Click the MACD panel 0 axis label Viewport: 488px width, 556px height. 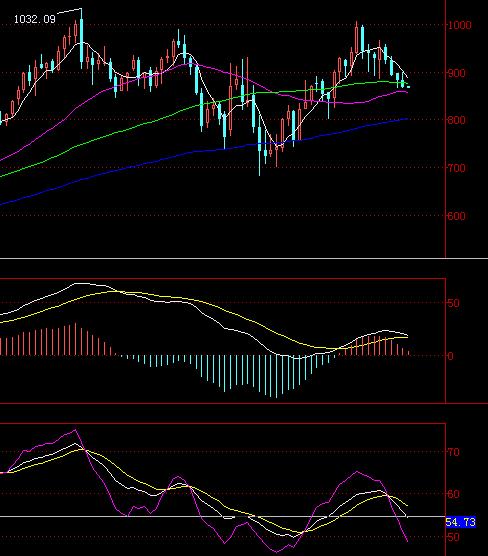(451, 356)
